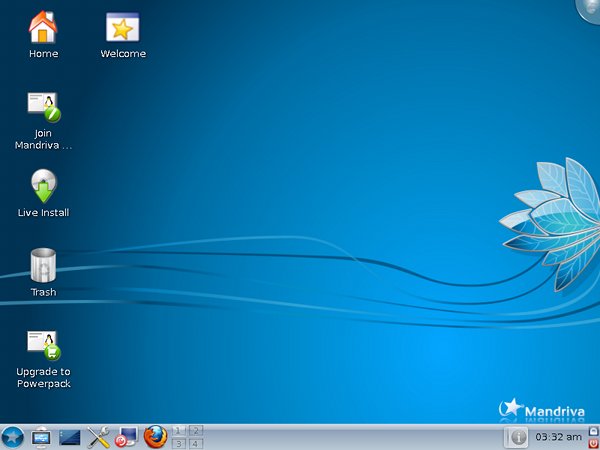600x450 pixels.
Task: Open the Mandriva star application menu
Action: pos(12,437)
